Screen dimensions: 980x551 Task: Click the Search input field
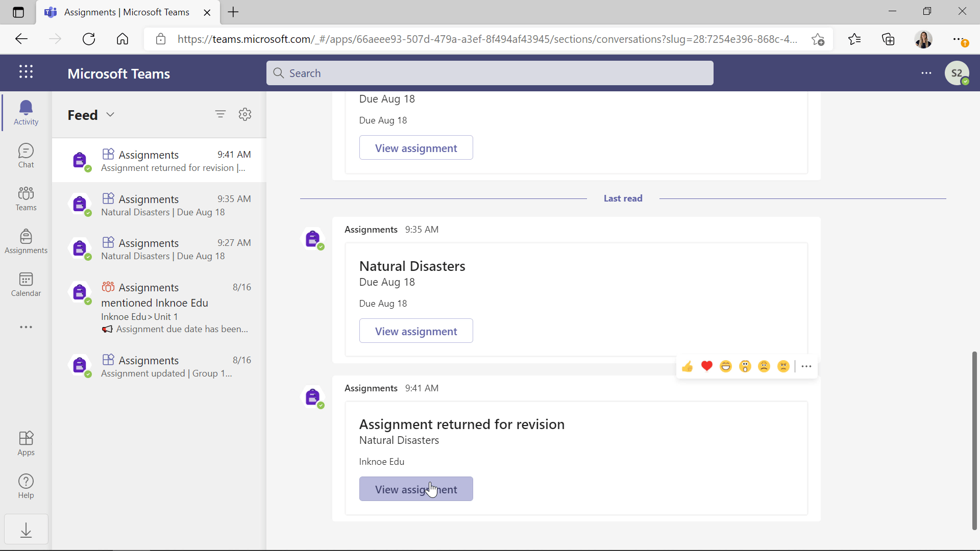click(489, 72)
